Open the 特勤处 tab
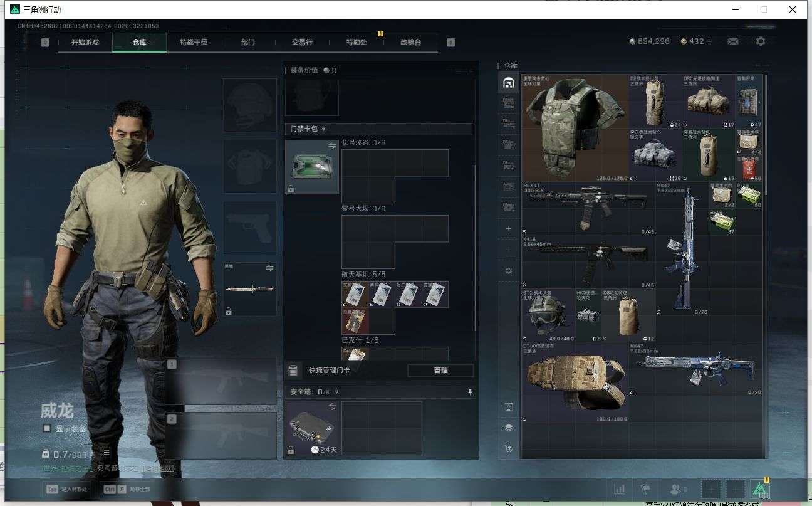812x506 pixels. [x=356, y=42]
